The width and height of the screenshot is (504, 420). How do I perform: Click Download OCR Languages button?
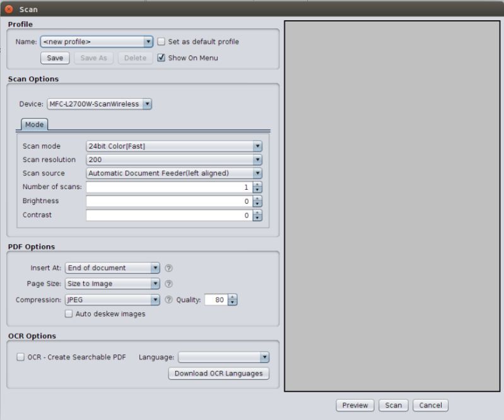[x=219, y=373]
